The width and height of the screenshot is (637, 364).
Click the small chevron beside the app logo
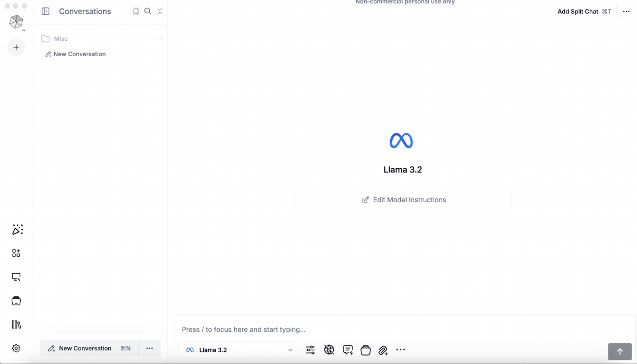(24, 30)
